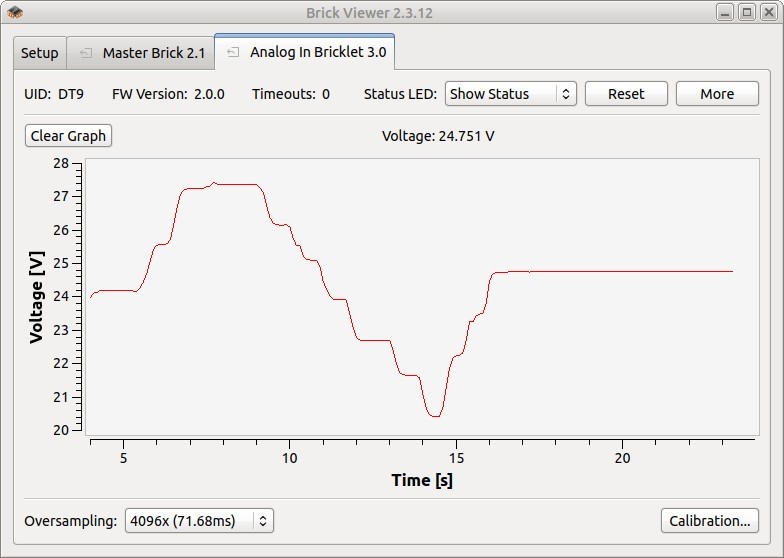Click the 15 tick label on time axis
Viewport: 784px width, 558px height.
(456, 458)
